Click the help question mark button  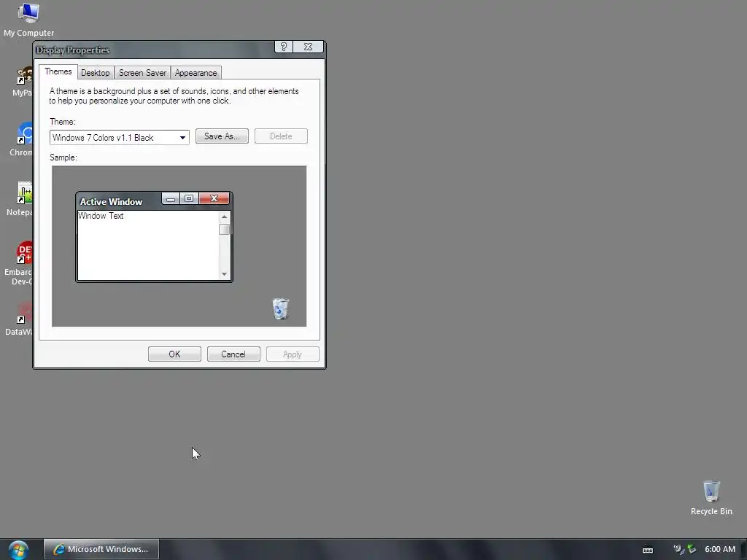coord(284,47)
